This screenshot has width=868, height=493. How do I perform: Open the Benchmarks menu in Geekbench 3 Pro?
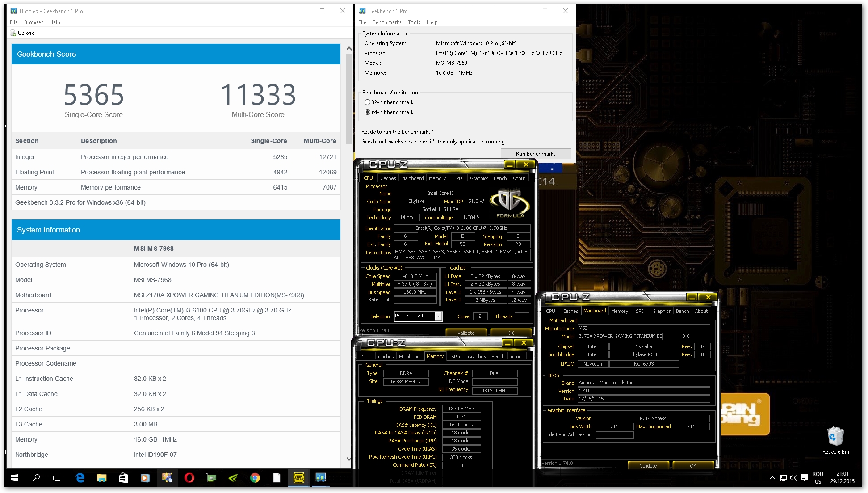pos(387,22)
